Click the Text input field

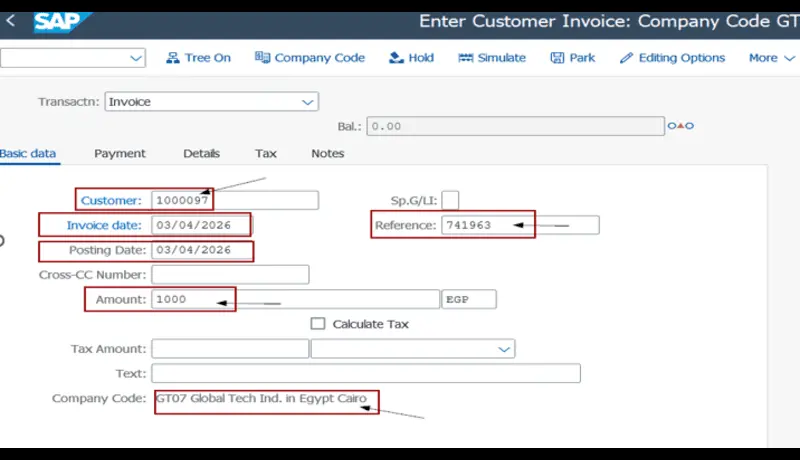[x=366, y=373]
